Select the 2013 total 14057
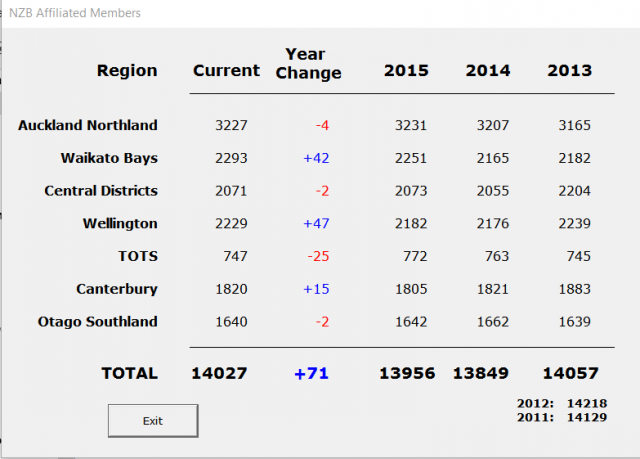This screenshot has height=459, width=640. pyautogui.click(x=570, y=373)
